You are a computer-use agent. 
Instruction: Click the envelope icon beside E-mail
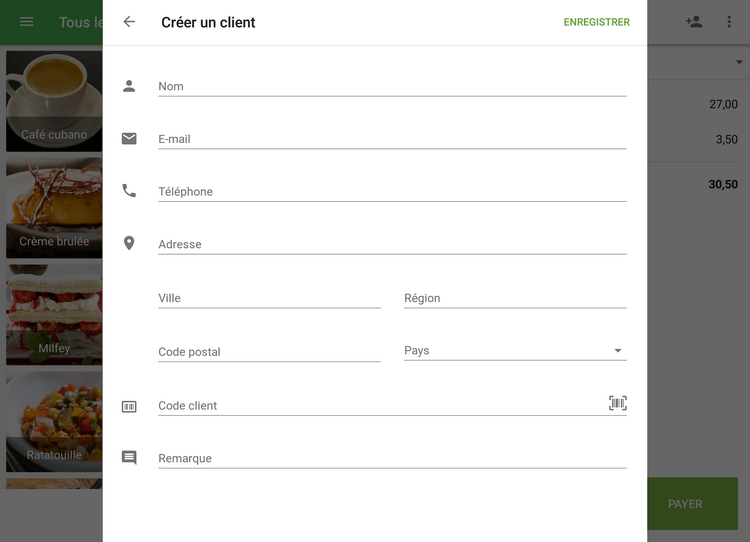[129, 139]
